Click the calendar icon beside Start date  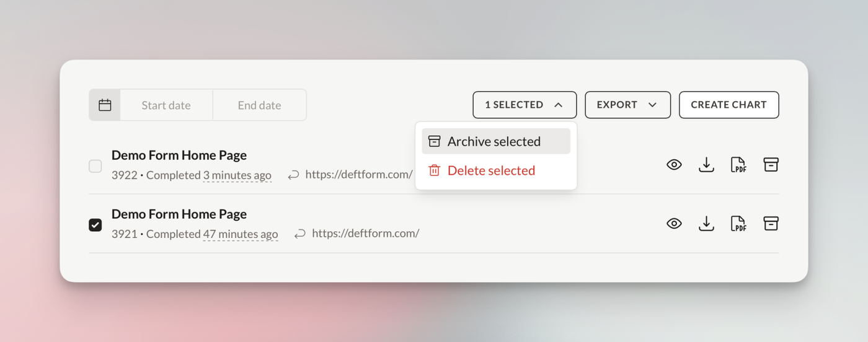[x=105, y=105]
